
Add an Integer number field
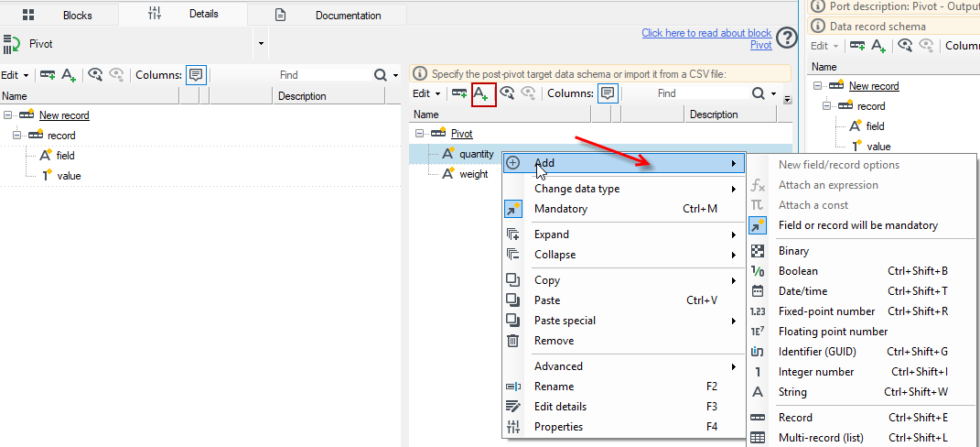pos(863,372)
